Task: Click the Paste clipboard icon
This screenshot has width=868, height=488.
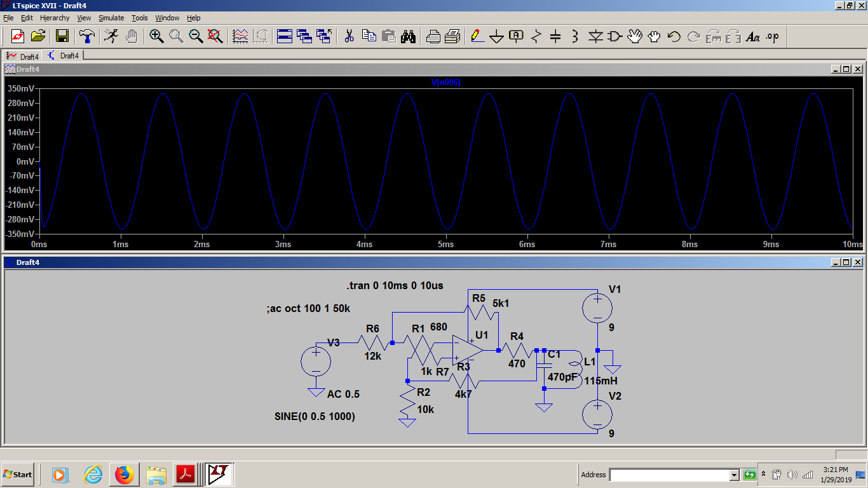Action: (x=388, y=36)
